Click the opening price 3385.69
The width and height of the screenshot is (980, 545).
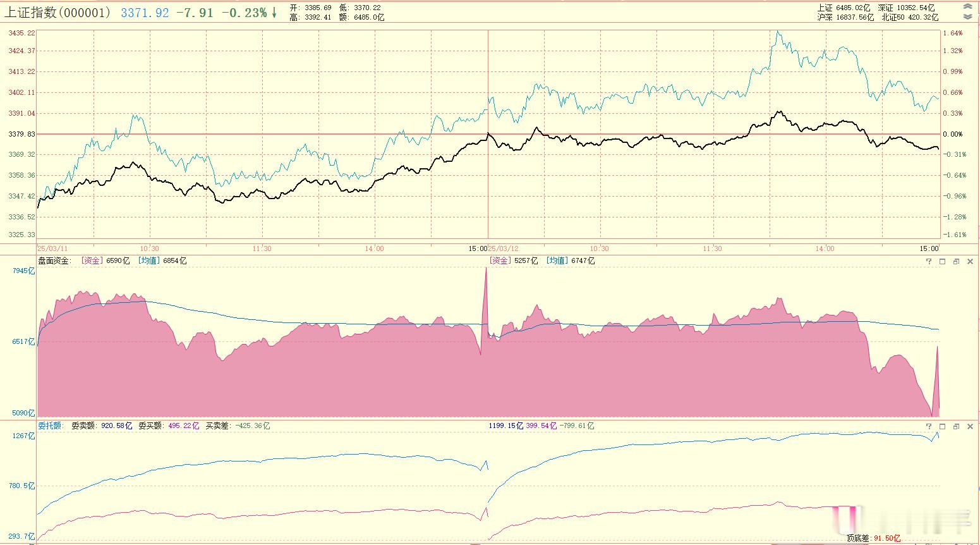318,8
